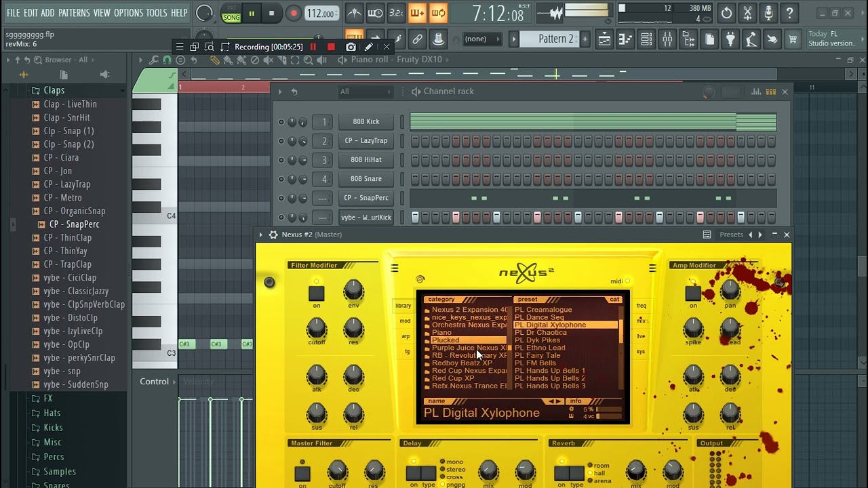
Task: Open the plugin picker plug icon
Action: point(730,39)
